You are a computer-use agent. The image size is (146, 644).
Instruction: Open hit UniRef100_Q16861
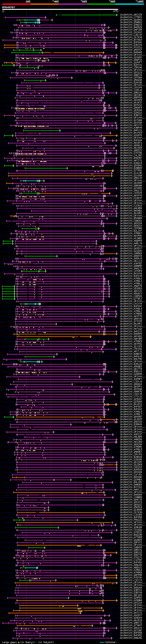point(131,20)
